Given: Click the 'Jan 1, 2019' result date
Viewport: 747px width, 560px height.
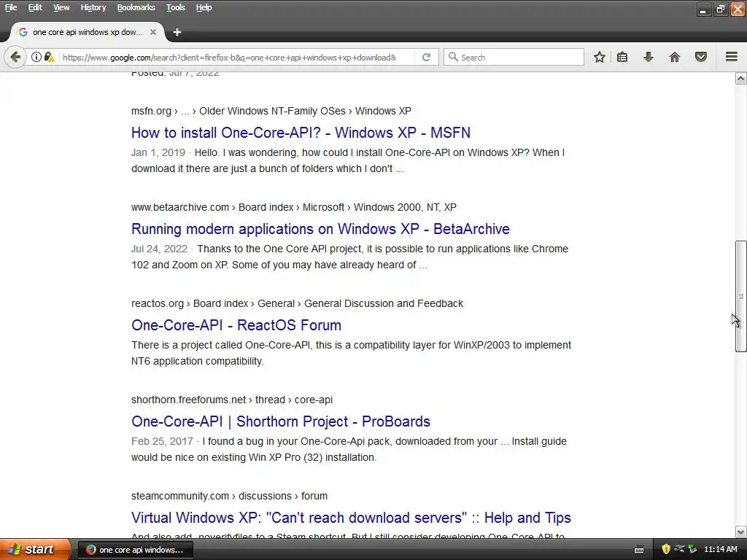Looking at the screenshot, I should click(x=158, y=152).
